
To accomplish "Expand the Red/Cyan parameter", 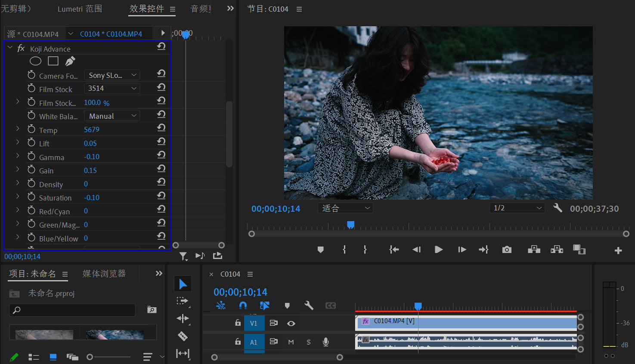I will [18, 210].
